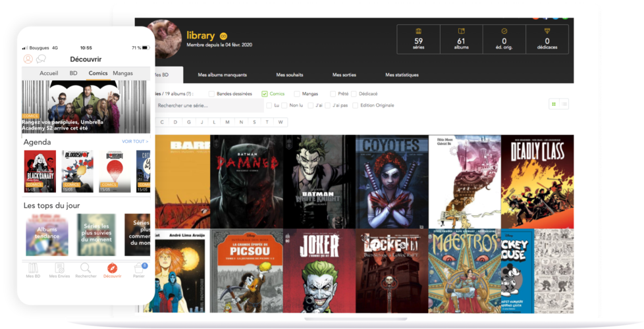Viewport: 644px width, 329px height.
Task: Filter series by letter C
Action: [x=162, y=122]
